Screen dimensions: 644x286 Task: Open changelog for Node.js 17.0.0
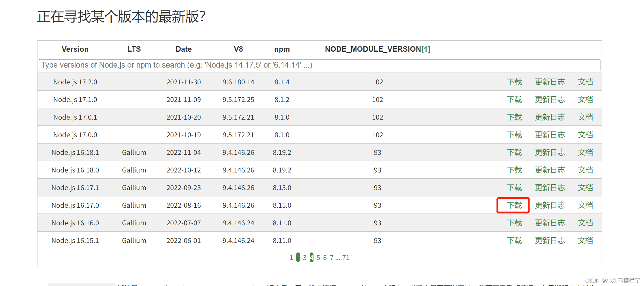coord(550,135)
